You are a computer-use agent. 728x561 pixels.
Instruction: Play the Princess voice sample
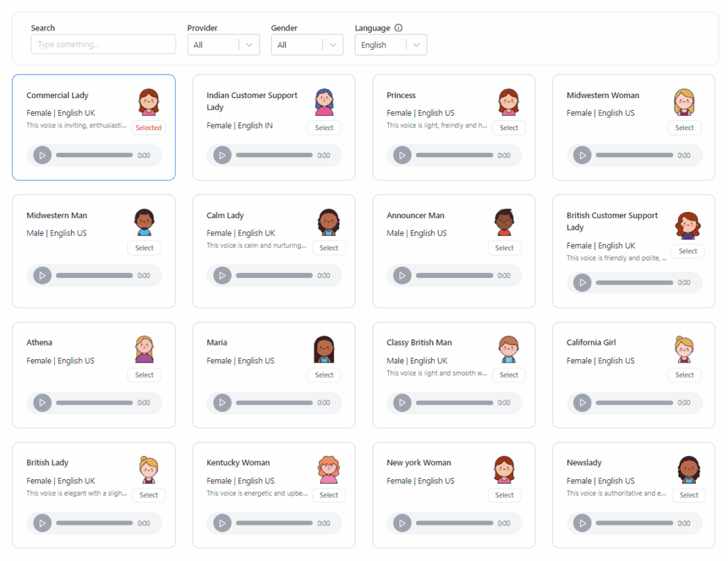click(x=402, y=155)
